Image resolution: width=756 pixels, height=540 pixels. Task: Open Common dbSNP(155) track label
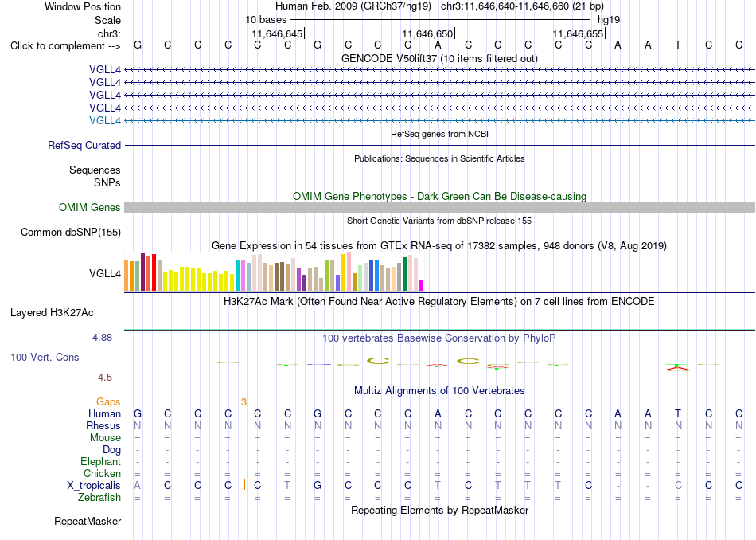pyautogui.click(x=71, y=232)
